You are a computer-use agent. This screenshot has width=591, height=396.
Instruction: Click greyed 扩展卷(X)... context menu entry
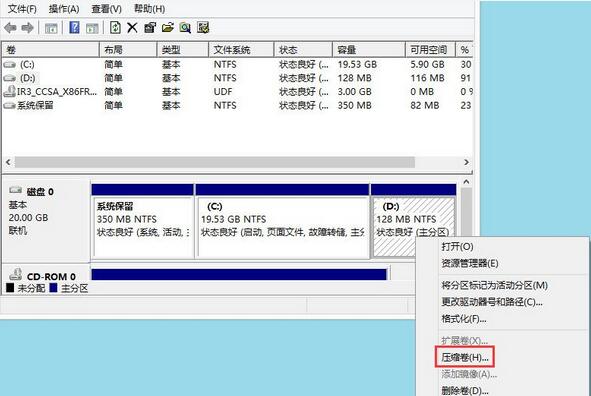tap(464, 341)
